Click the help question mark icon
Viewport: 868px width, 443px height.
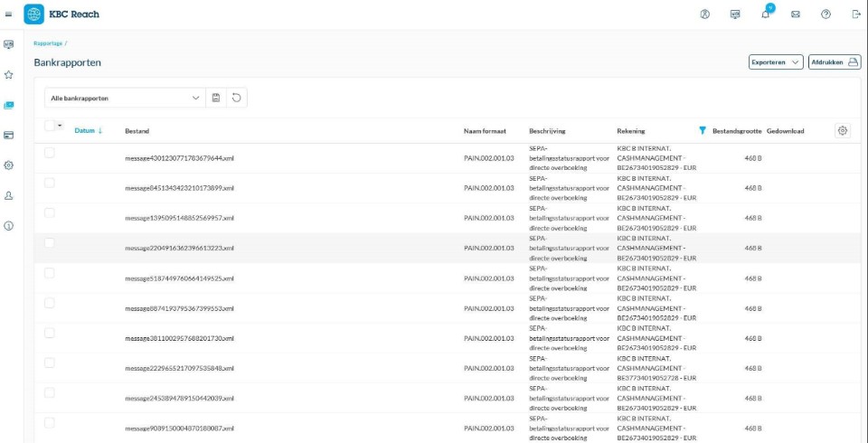click(826, 14)
